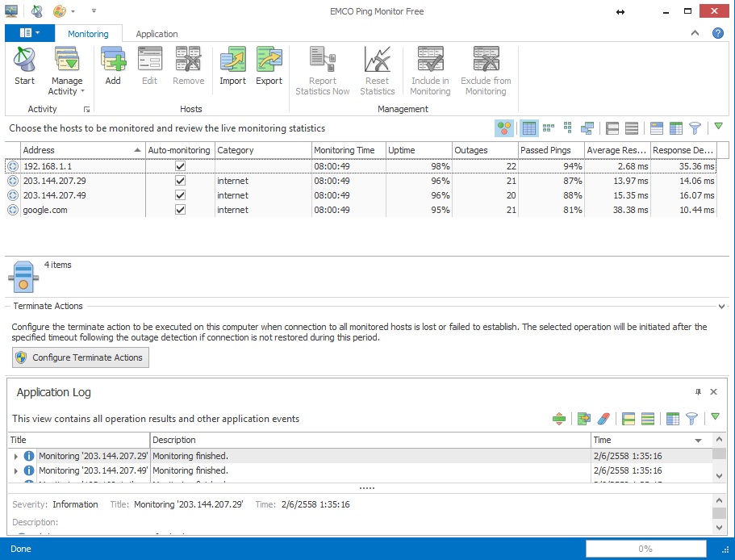
Task: Collapse the Terminate Actions section
Action: pyautogui.click(x=721, y=307)
